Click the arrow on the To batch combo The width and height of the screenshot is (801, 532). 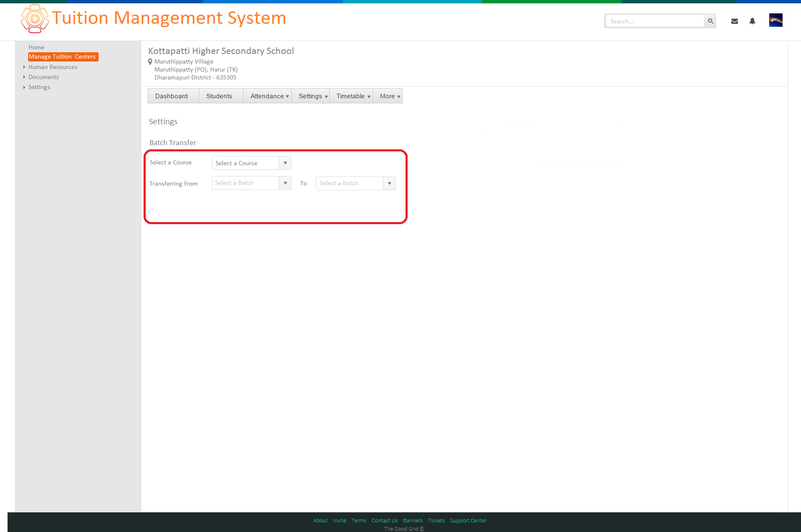click(x=389, y=183)
